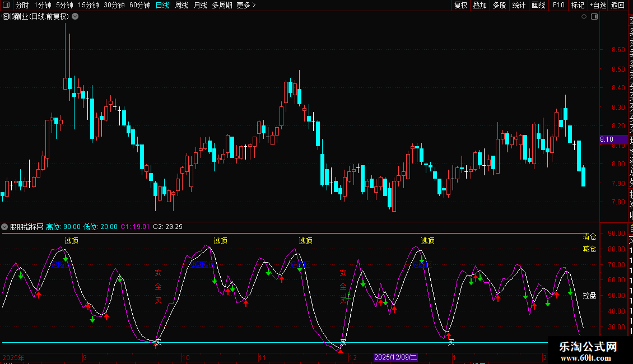Click the month 11 time axis label
Image resolution: width=633 pixels, height=364 pixels.
[x=262, y=357]
